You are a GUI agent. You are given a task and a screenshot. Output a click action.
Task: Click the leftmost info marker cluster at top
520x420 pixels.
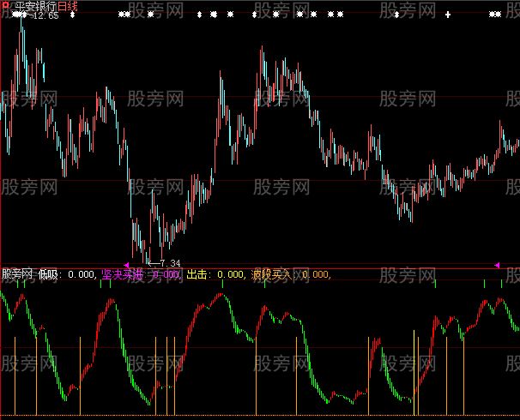tap(19, 15)
